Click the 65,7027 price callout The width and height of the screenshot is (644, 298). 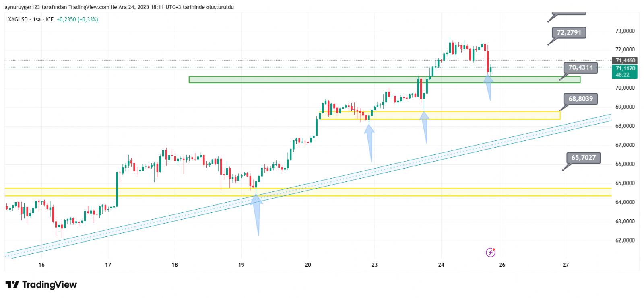tap(583, 158)
